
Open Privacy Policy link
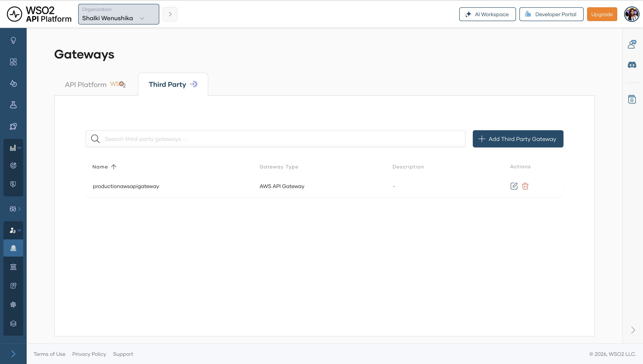(x=89, y=354)
